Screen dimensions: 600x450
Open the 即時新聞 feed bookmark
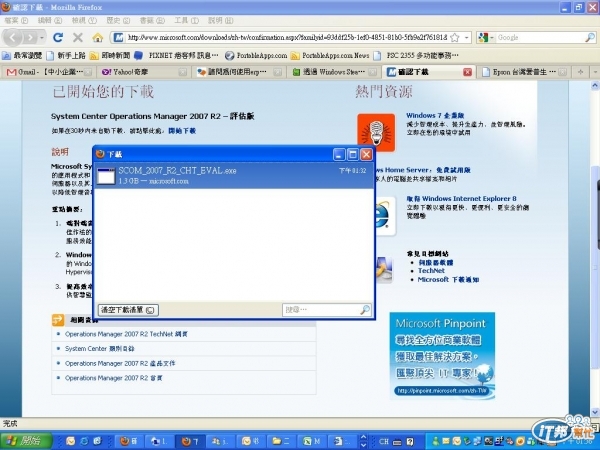click(x=110, y=55)
